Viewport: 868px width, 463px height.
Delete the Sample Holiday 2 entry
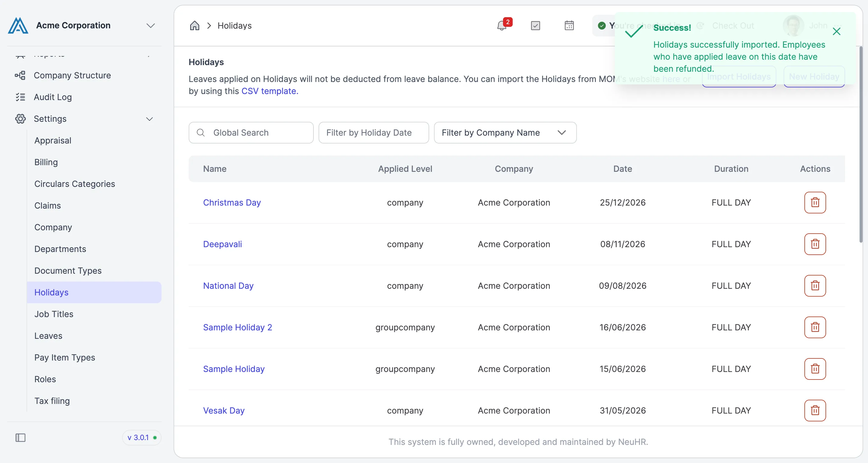tap(815, 327)
